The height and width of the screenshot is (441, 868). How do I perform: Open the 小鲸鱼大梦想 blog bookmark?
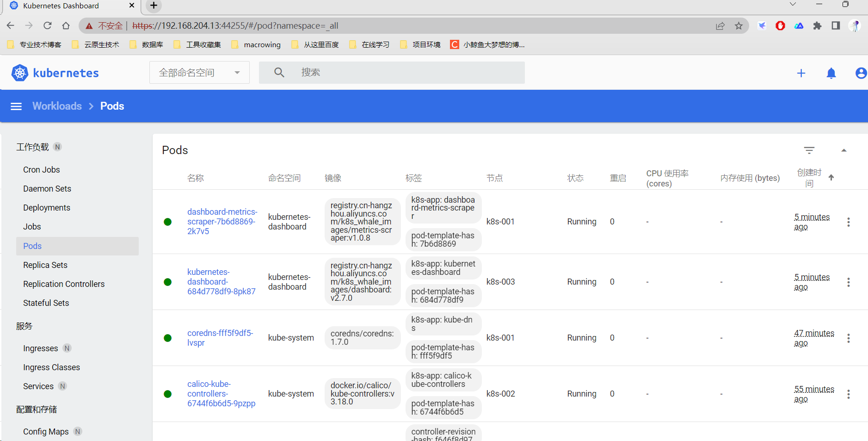487,45
